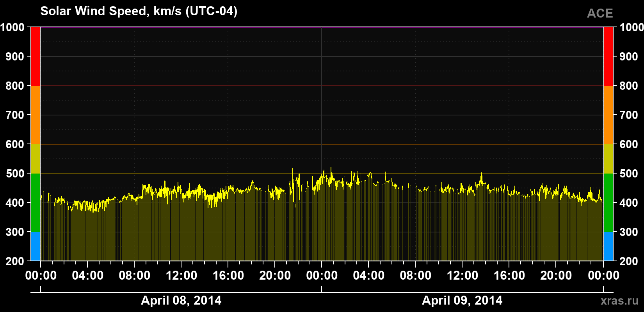Click the 200 label on the left axis
Image resolution: width=644 pixels, height=312 pixels.
click(15, 261)
